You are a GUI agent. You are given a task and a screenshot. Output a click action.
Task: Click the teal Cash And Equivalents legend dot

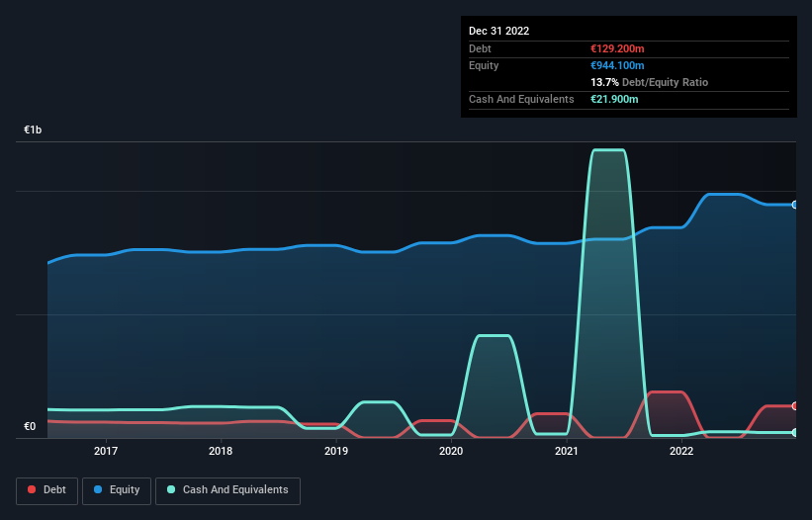(x=171, y=489)
